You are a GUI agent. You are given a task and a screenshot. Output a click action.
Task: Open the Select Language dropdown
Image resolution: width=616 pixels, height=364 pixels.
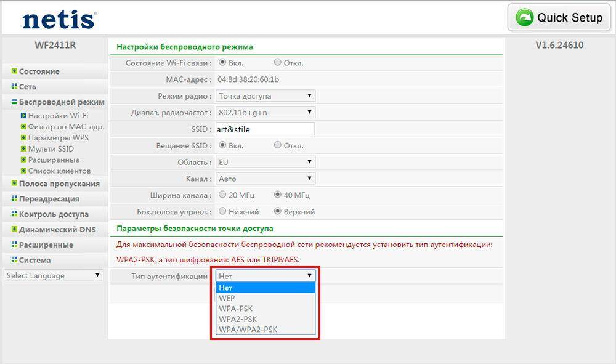(x=54, y=275)
